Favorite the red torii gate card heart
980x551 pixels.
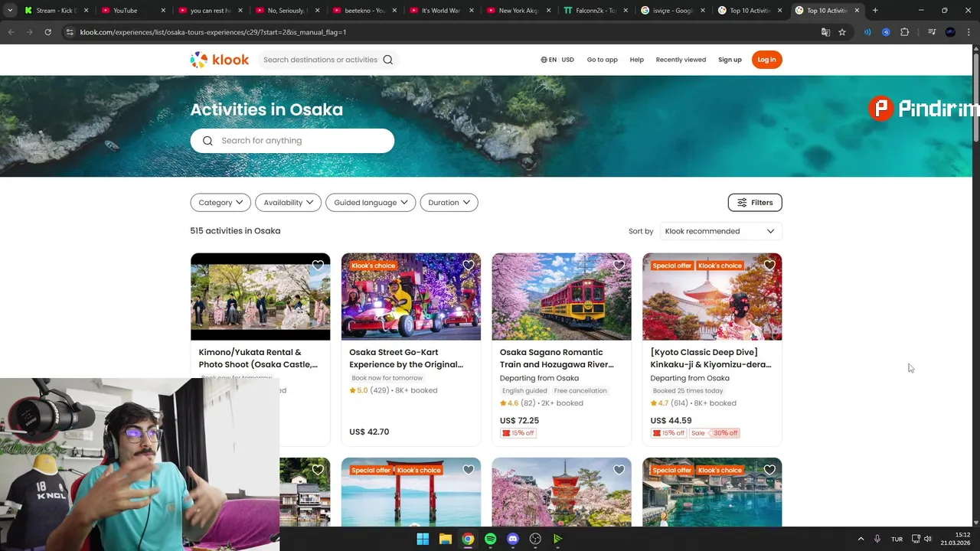click(x=469, y=470)
